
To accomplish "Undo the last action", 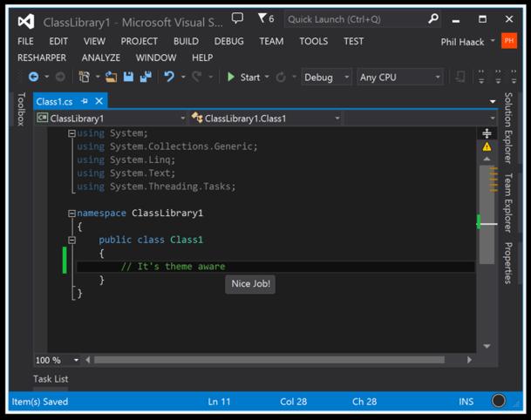I will [x=169, y=77].
